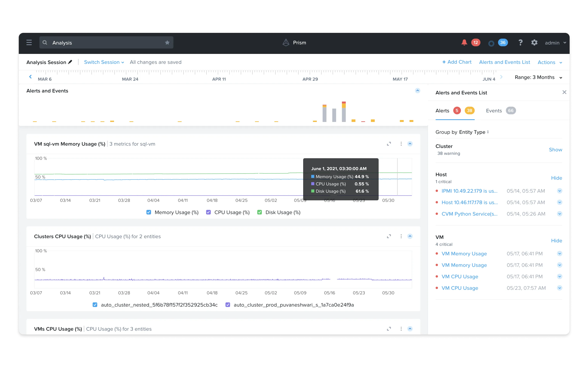Open the Switch Session dropdown

[104, 62]
